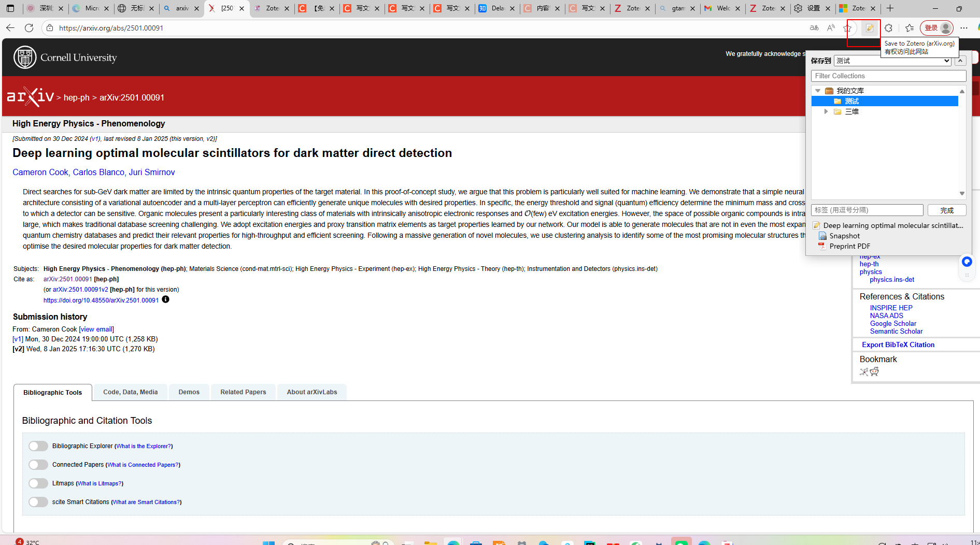Open a new browser tab
The width and height of the screenshot is (980, 545).
[890, 8]
